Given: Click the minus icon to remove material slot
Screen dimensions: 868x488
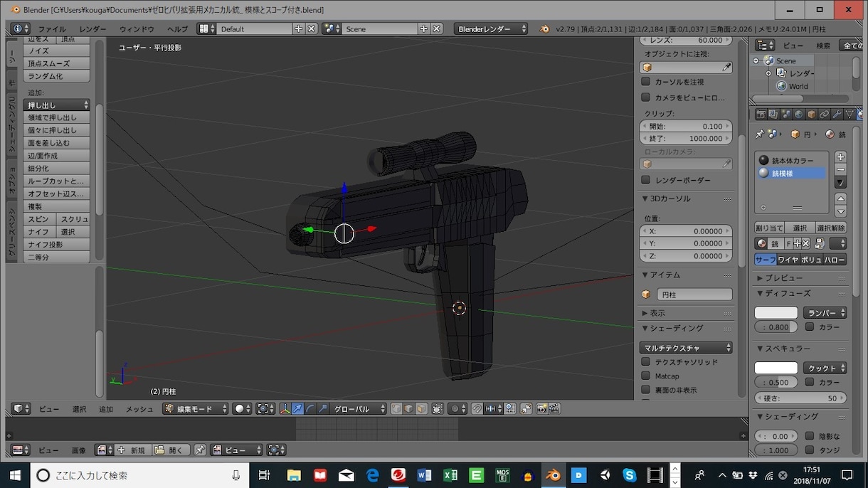Looking at the screenshot, I should [840, 169].
